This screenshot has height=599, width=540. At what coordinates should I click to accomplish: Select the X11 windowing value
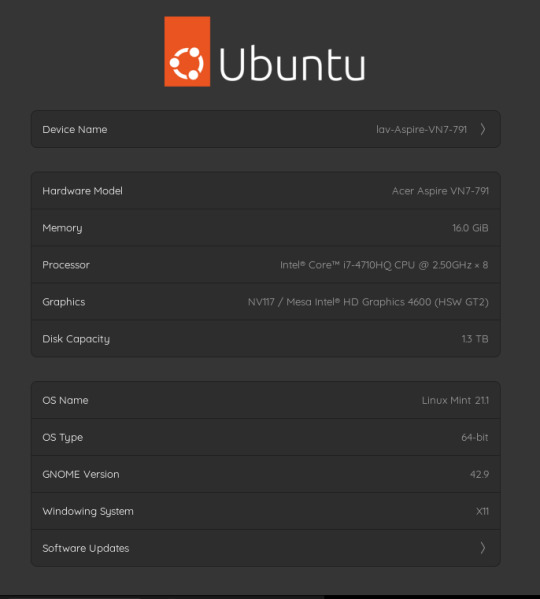[x=482, y=511]
